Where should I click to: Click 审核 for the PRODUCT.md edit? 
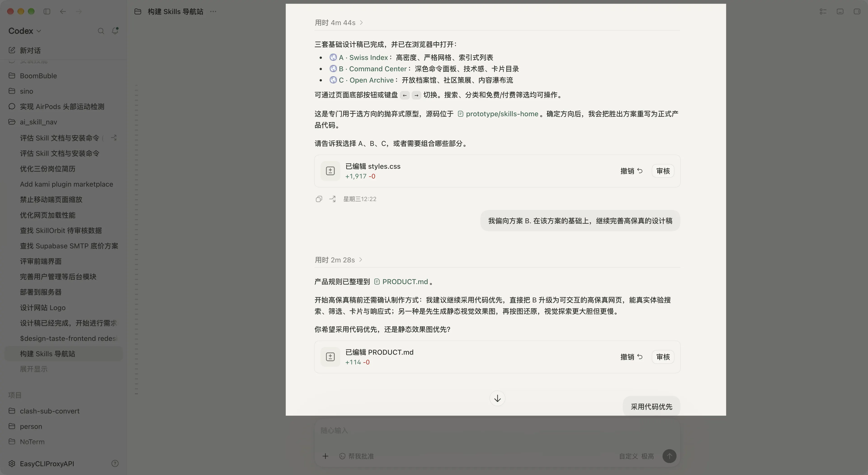pyautogui.click(x=663, y=357)
